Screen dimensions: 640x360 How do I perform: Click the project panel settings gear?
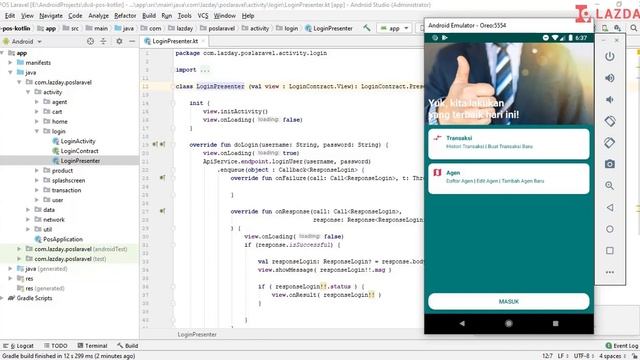click(x=119, y=41)
